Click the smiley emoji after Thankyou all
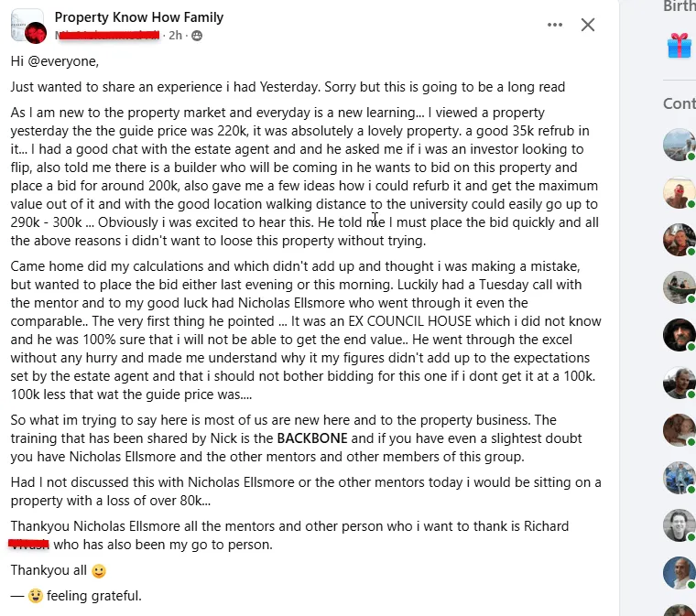 [99, 571]
